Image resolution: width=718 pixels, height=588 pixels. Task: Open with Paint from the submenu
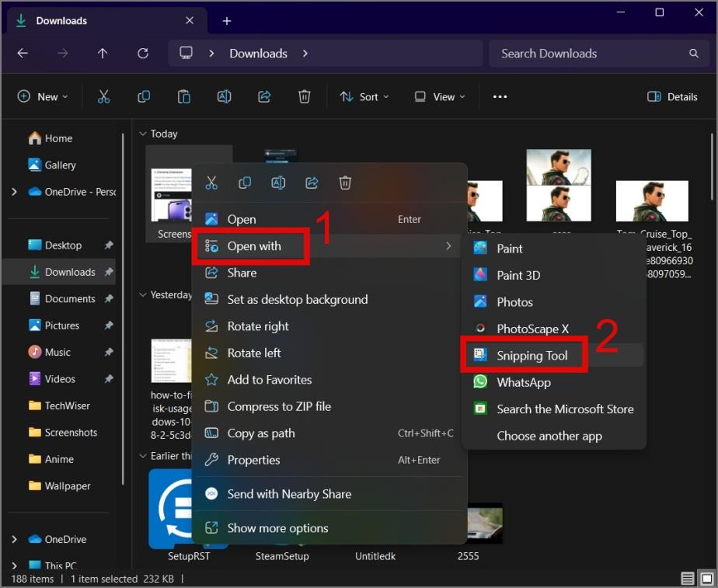554,249
